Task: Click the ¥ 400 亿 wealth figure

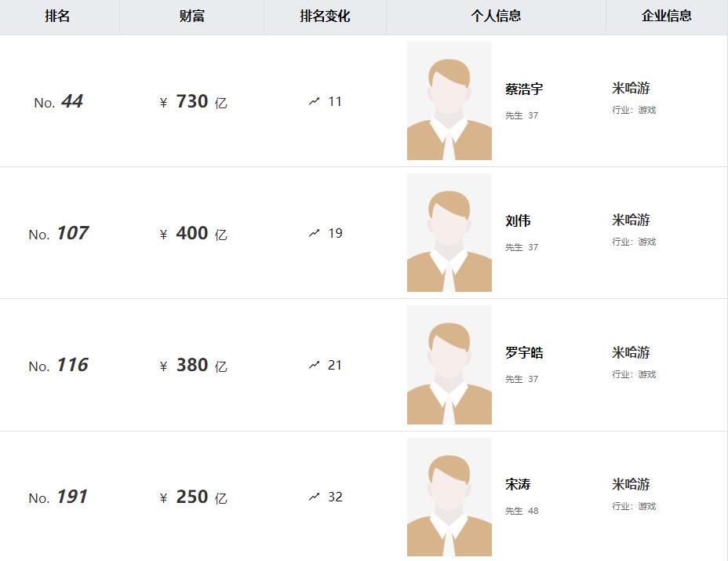Action: (x=193, y=233)
